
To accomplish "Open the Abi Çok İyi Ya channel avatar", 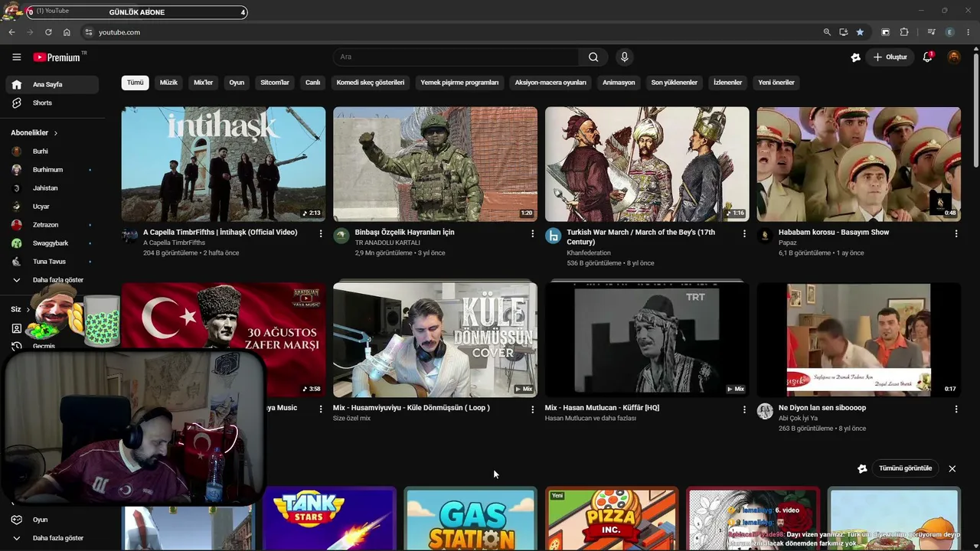I will [765, 412].
